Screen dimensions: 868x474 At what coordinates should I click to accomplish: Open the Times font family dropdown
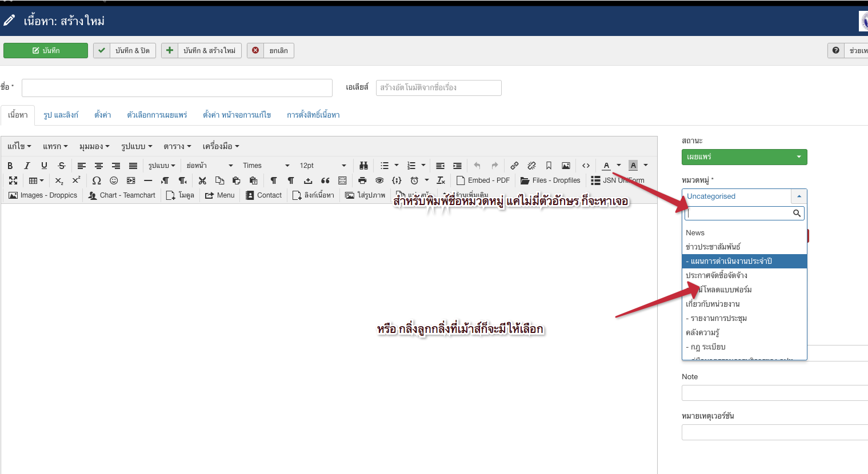click(266, 166)
